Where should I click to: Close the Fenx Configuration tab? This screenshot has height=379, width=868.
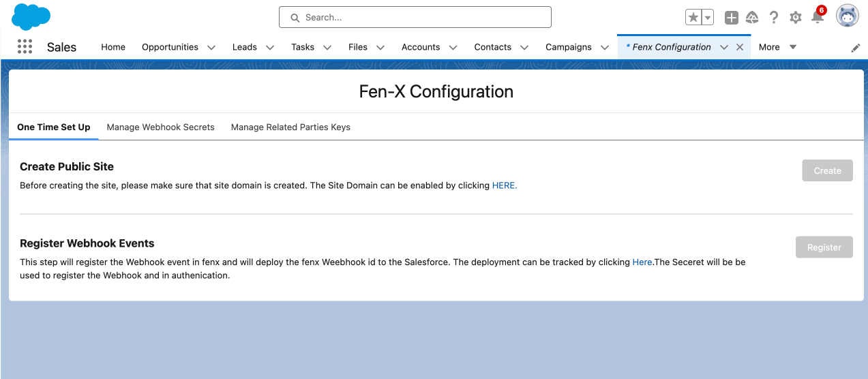tap(740, 47)
